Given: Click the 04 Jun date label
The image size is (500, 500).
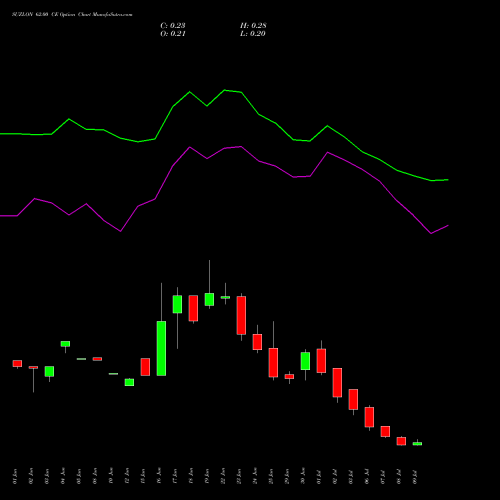Looking at the screenshot, I should tap(63, 476).
